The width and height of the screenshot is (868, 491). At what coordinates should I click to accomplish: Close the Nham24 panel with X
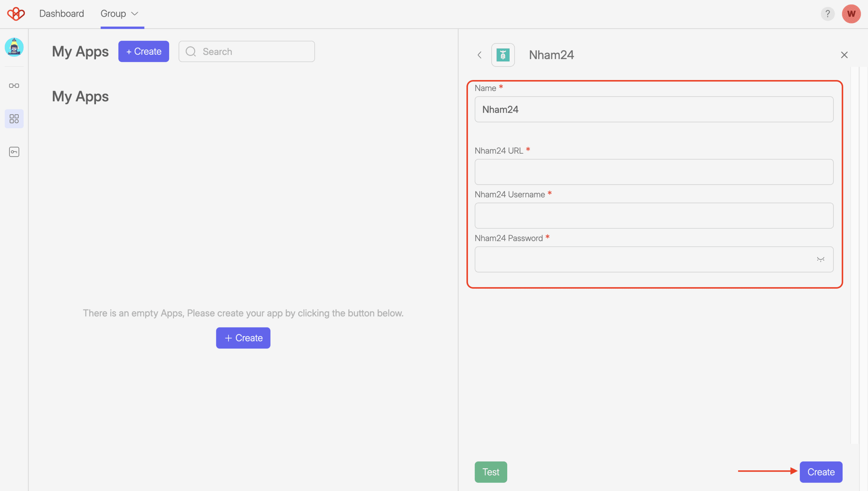844,55
